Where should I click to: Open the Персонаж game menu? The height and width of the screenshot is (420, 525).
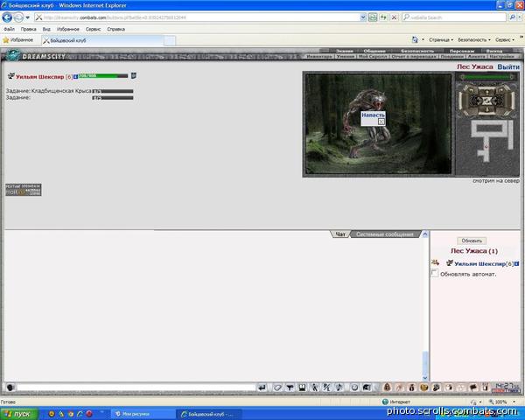pos(462,51)
